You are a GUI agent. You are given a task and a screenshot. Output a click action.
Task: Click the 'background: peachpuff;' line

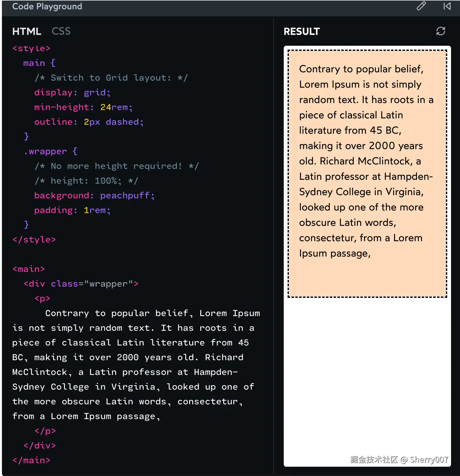tap(94, 195)
